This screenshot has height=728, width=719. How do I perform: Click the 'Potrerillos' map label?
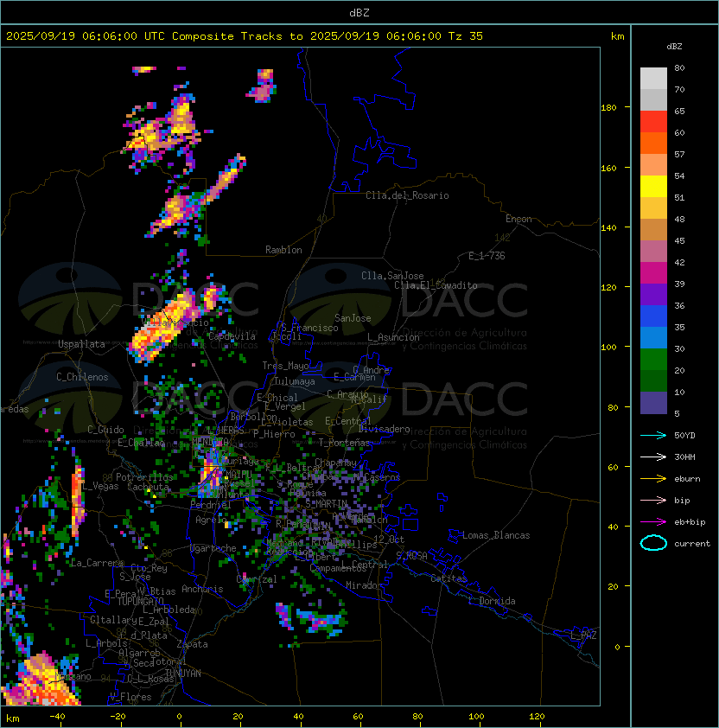pos(144,477)
